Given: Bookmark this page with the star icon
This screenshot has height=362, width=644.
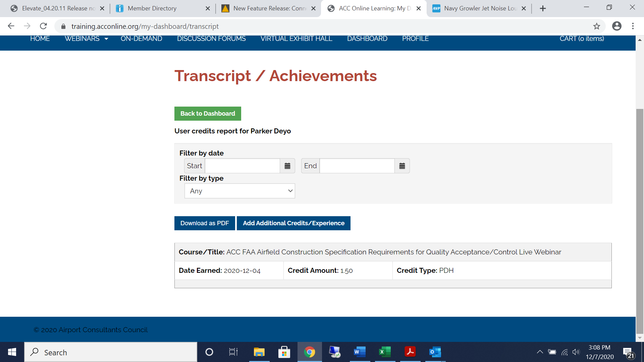Looking at the screenshot, I should 597,26.
